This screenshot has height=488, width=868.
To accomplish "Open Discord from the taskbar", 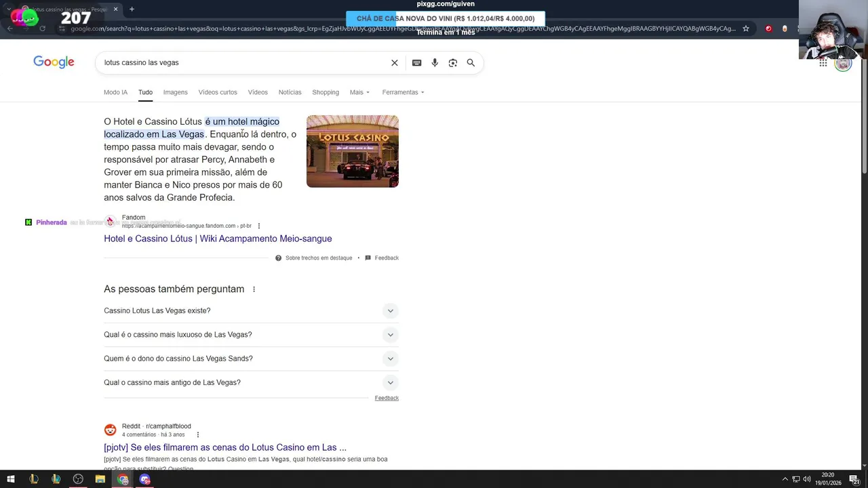I will (x=144, y=479).
